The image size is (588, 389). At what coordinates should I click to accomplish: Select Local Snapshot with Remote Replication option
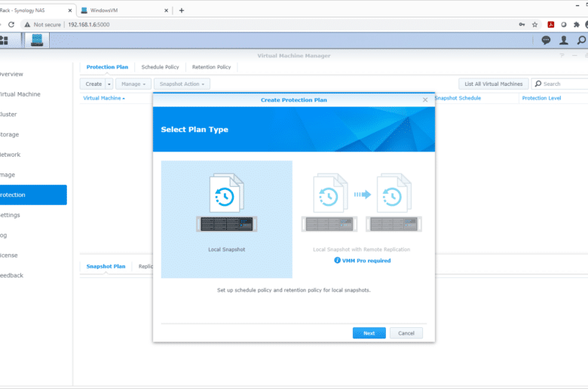pos(362,219)
